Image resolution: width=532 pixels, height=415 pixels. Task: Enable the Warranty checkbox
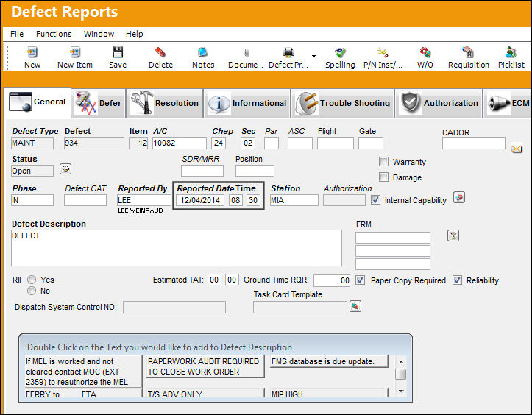pos(383,162)
